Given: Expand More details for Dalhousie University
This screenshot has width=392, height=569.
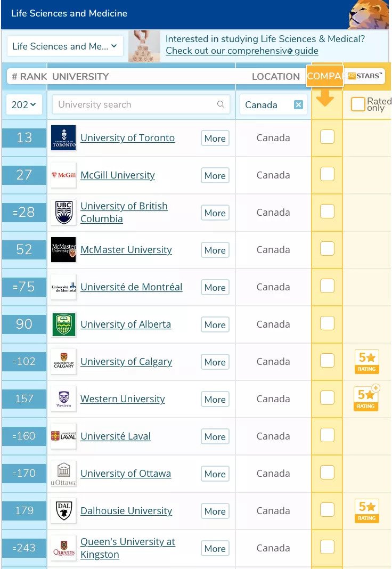Looking at the screenshot, I should (215, 511).
